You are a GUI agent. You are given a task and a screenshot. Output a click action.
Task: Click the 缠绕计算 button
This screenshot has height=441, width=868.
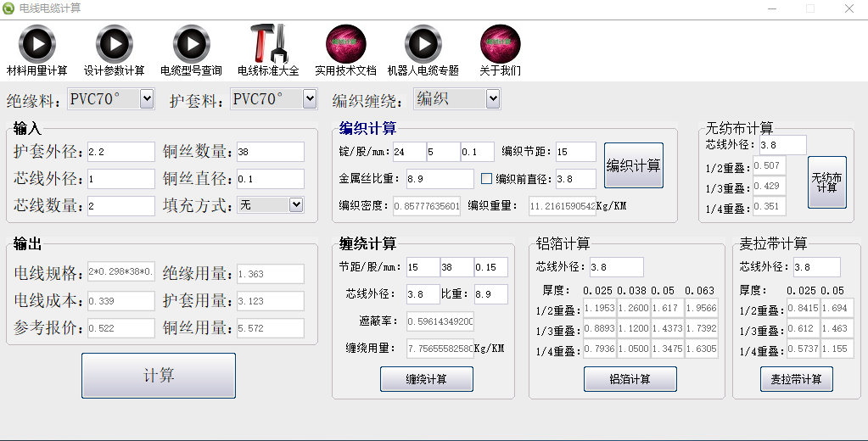(x=426, y=379)
